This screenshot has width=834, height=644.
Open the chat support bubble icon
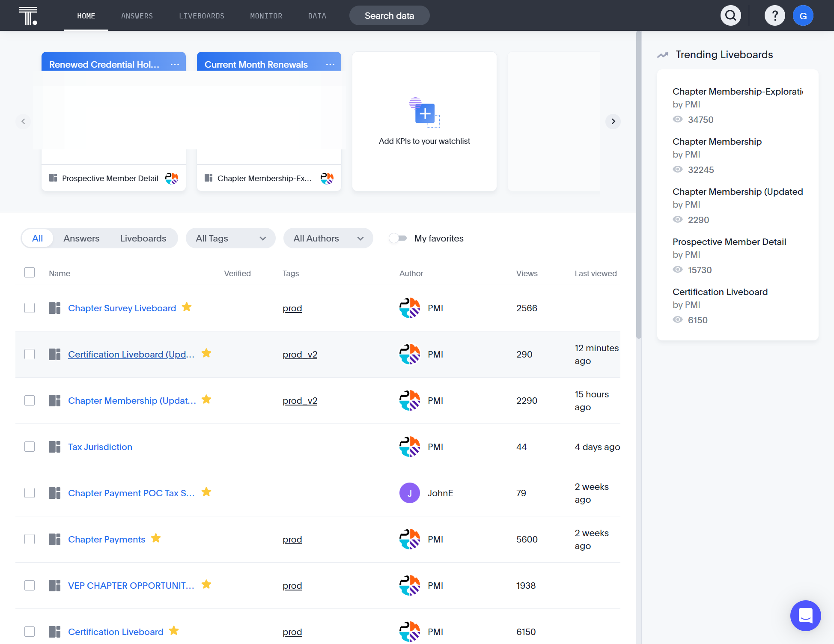[805, 615]
